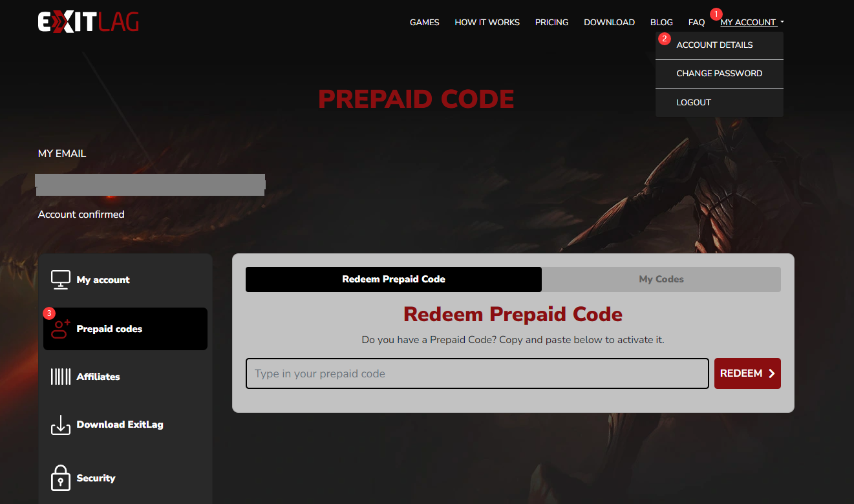Open the Pricing page link
Image resolution: width=854 pixels, height=504 pixels.
point(551,22)
